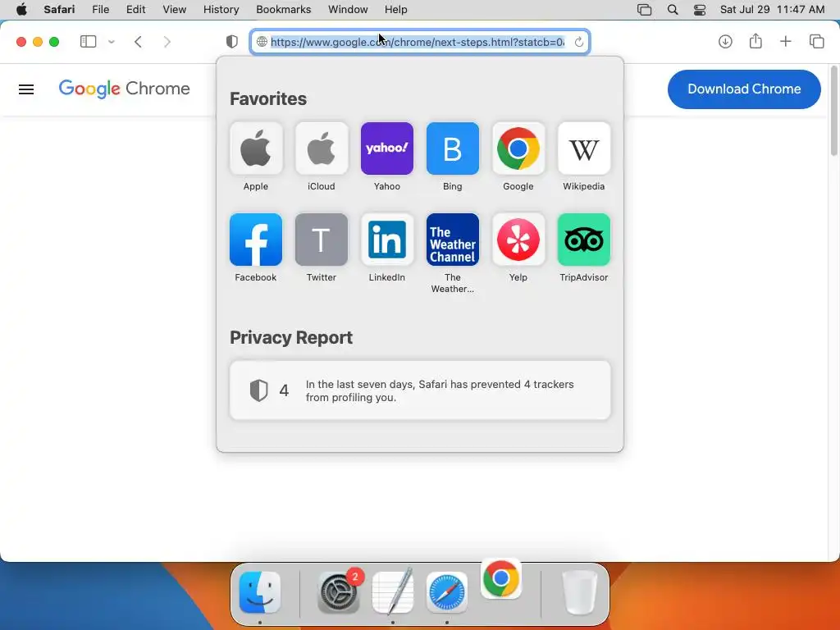Open TextEdit from the Dock

393,592
